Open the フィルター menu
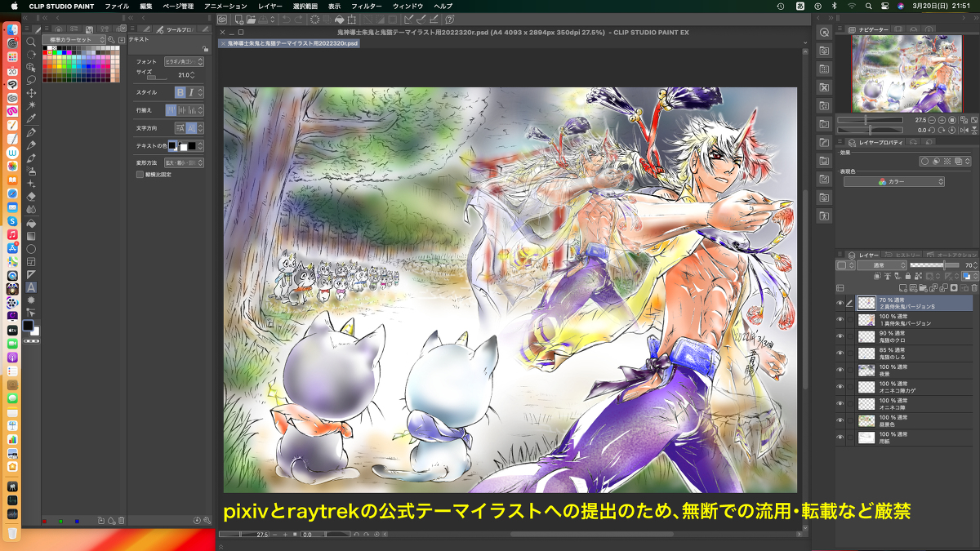The height and width of the screenshot is (551, 980). click(367, 6)
